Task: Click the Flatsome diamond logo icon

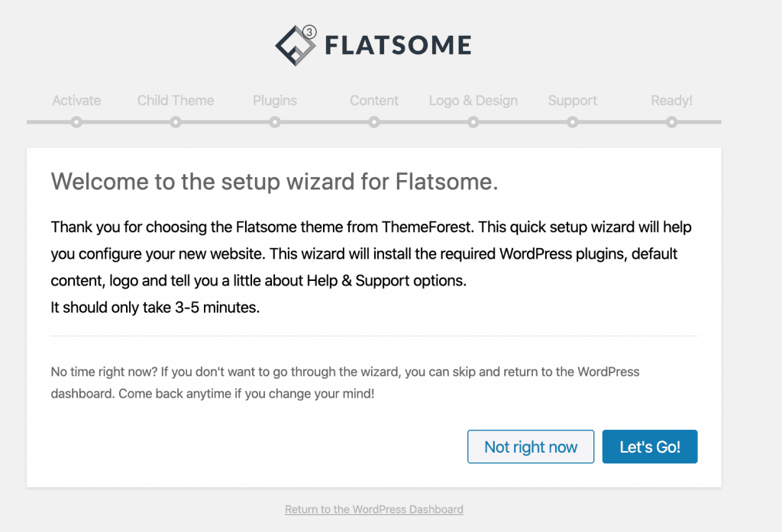Action: [295, 44]
